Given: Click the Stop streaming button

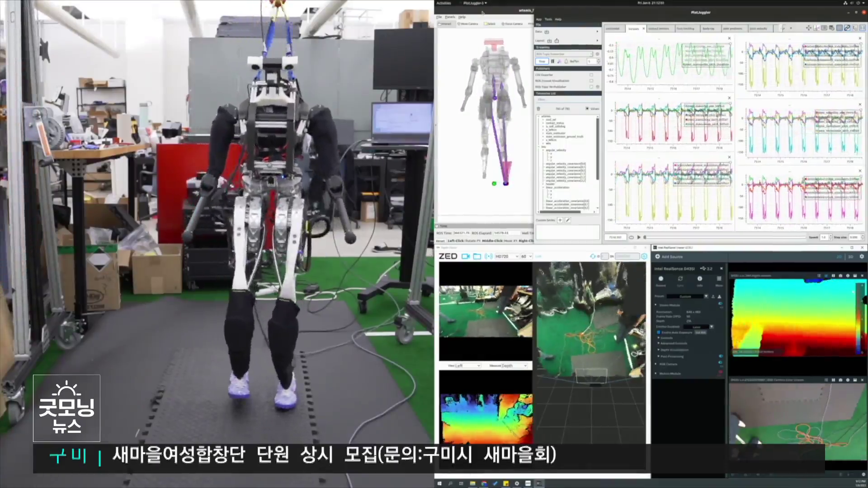Looking at the screenshot, I should point(542,61).
